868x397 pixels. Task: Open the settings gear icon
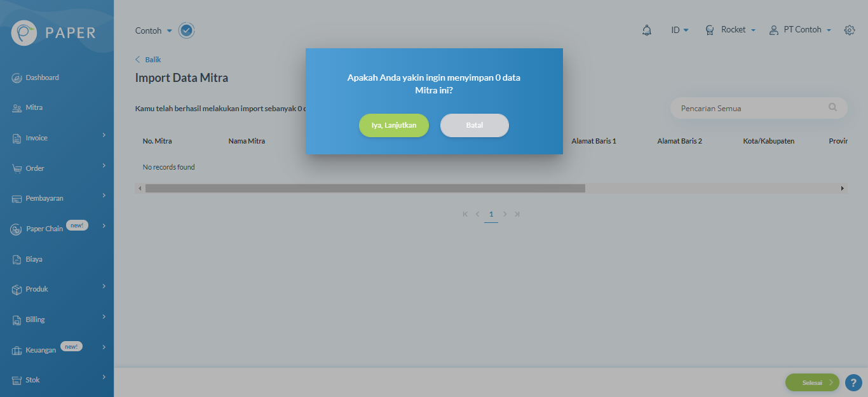tap(850, 30)
